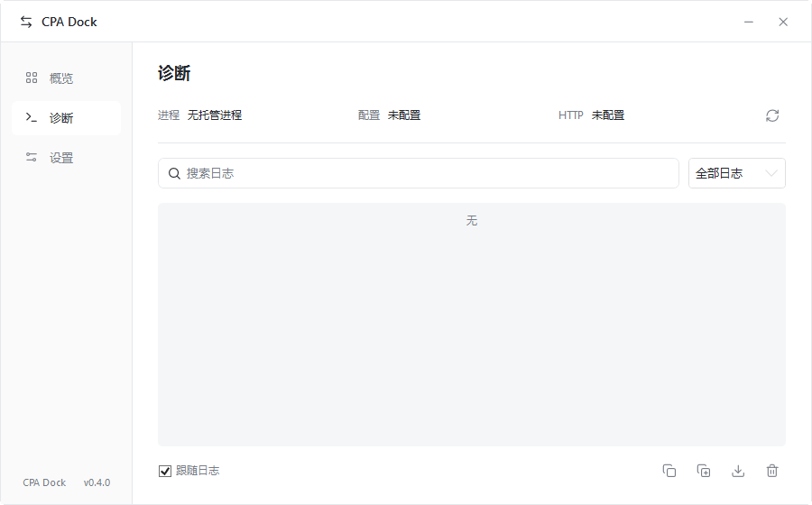Click the empty log area showing 无

coord(472,325)
